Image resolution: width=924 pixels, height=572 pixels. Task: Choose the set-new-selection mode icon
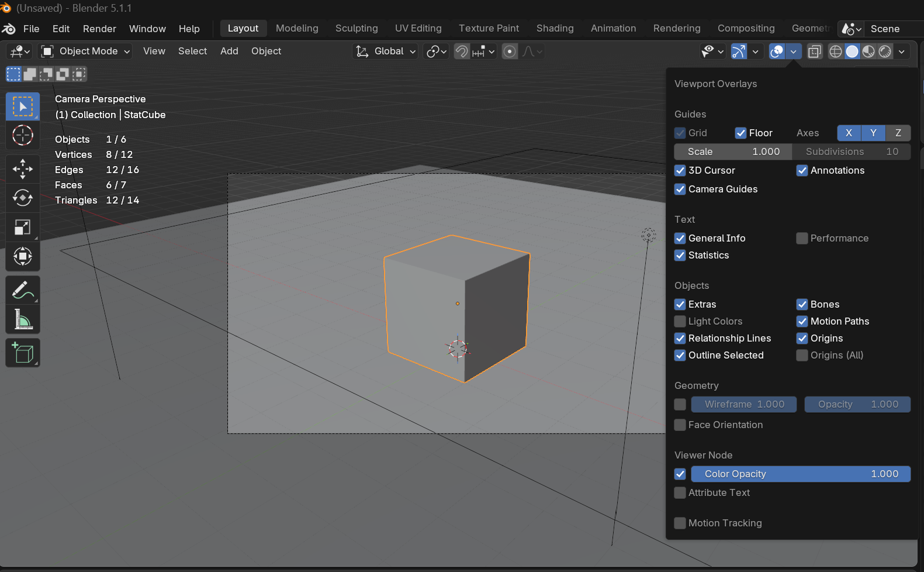pyautogui.click(x=13, y=74)
